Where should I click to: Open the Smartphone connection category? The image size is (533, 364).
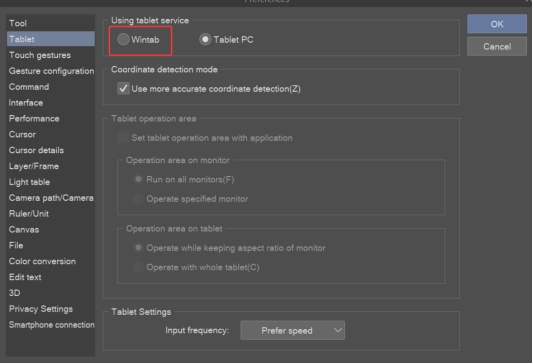[x=51, y=325]
